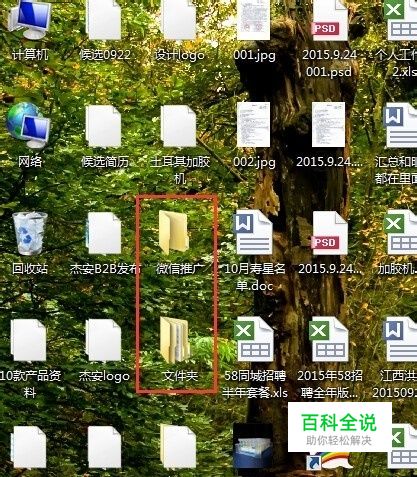Select the 10款产品资料 file icon
This screenshot has width=417, height=477.
(28, 341)
